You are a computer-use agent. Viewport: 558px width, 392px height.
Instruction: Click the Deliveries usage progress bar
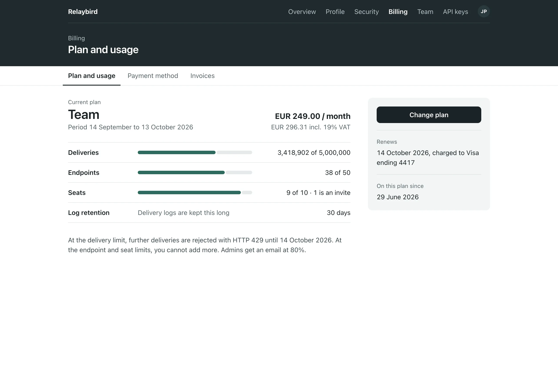(195, 152)
